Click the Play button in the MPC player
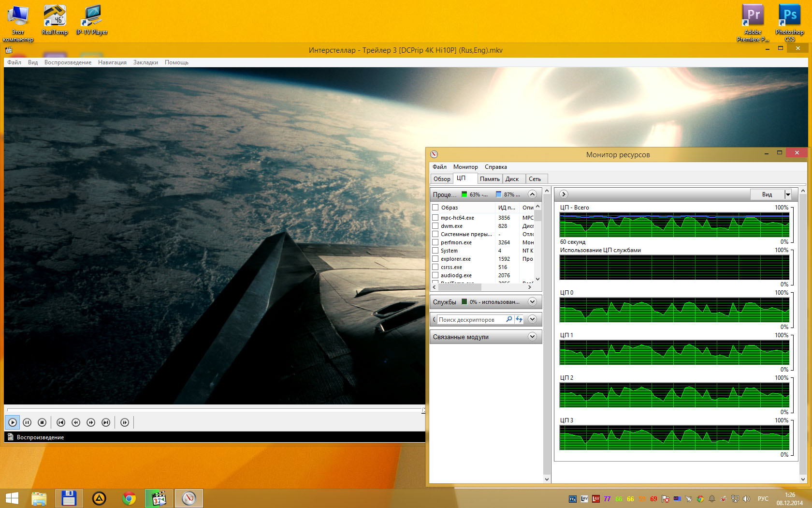Viewport: 812px width, 508px height. (x=13, y=422)
